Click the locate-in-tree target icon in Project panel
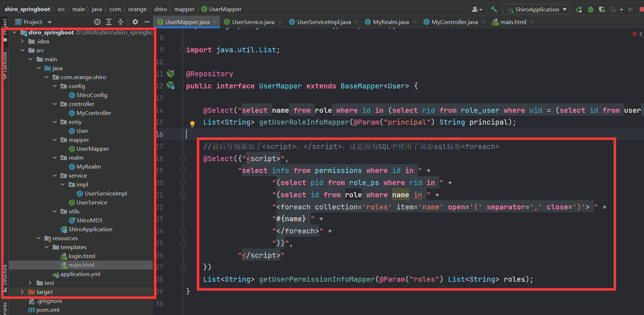 (x=97, y=22)
